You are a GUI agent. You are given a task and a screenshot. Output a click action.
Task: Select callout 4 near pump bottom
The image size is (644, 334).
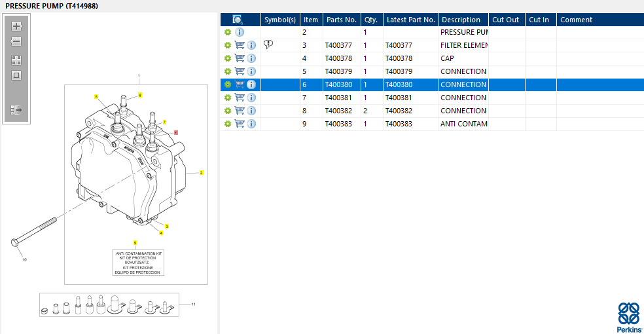pos(161,233)
